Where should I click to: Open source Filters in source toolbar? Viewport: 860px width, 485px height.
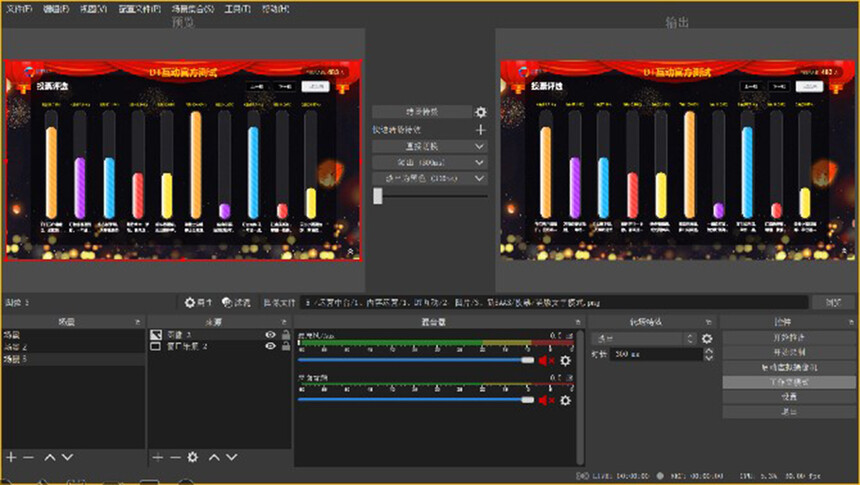[x=236, y=302]
